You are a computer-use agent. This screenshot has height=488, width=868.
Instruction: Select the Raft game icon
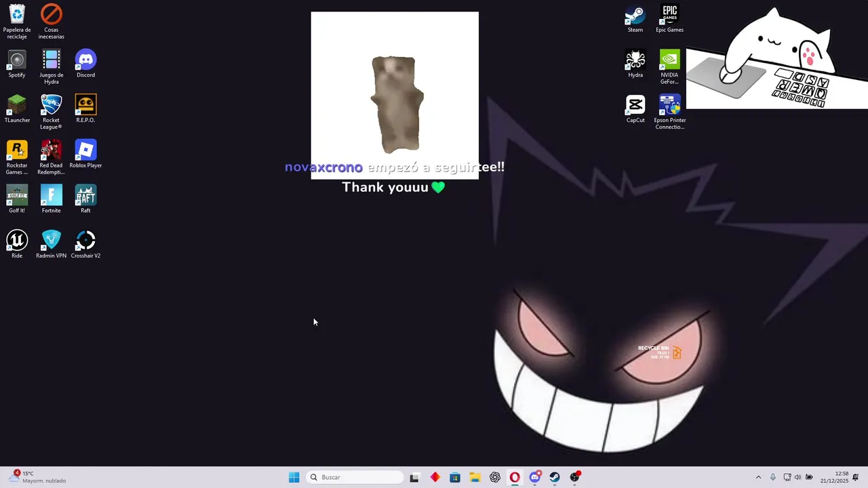pos(85,199)
